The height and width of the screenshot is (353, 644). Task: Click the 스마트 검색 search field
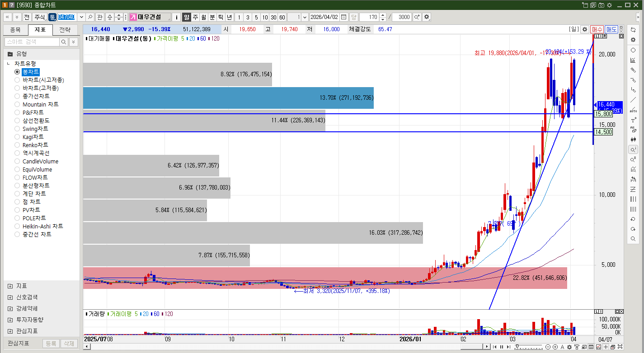click(32, 42)
